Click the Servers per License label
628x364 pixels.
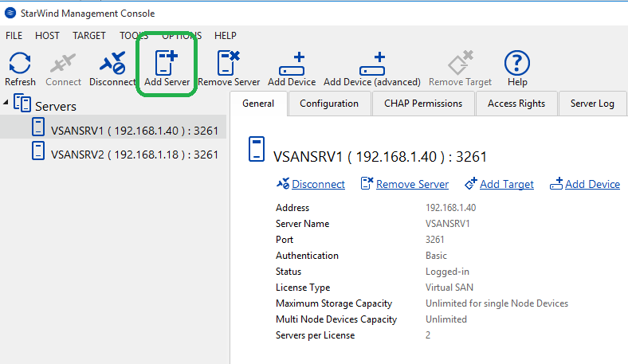point(316,335)
